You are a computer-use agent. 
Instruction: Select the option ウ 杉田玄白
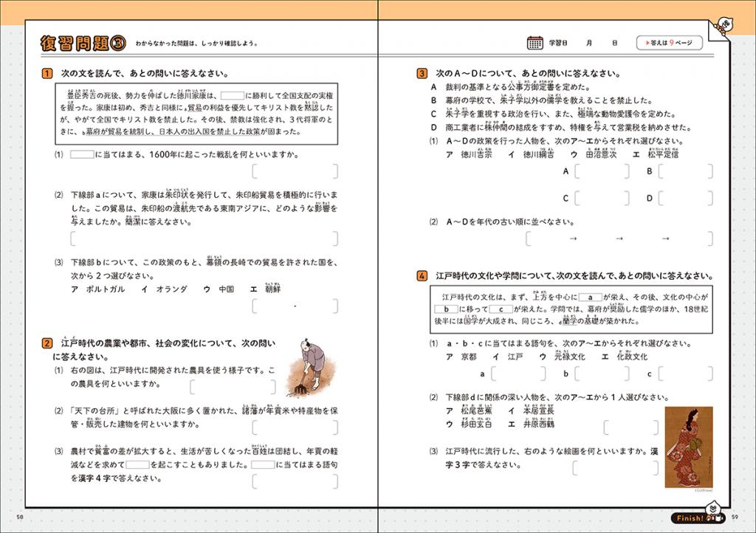(x=469, y=424)
